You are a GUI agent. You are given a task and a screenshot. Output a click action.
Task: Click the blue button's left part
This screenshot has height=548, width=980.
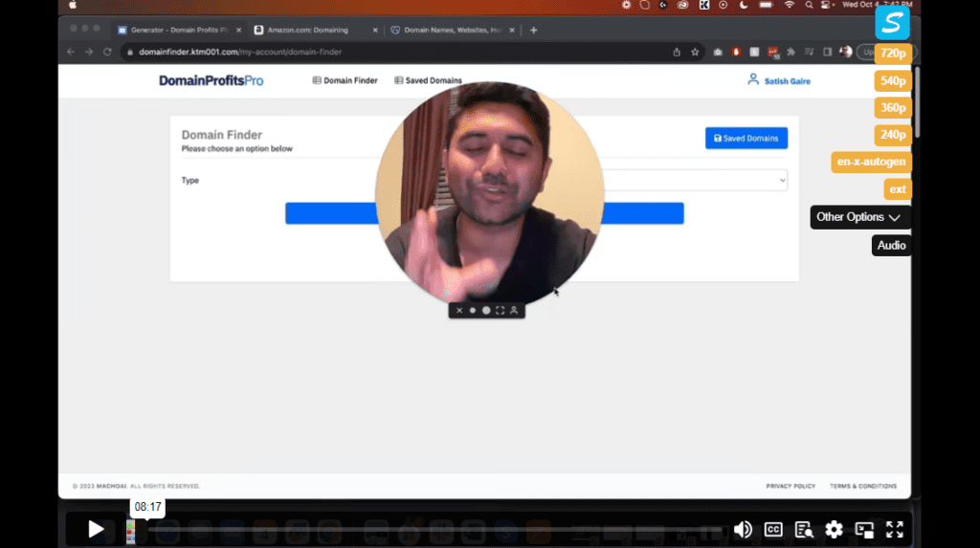(331, 213)
